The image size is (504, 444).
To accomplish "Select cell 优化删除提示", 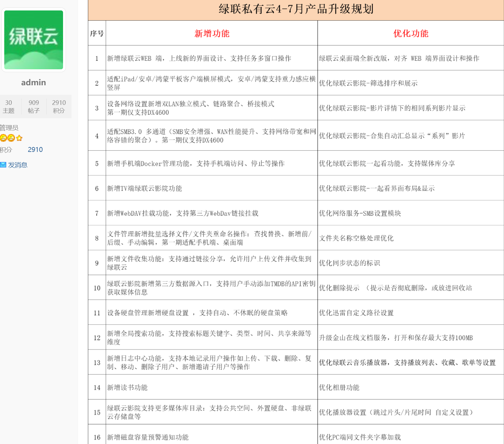I will (411, 288).
